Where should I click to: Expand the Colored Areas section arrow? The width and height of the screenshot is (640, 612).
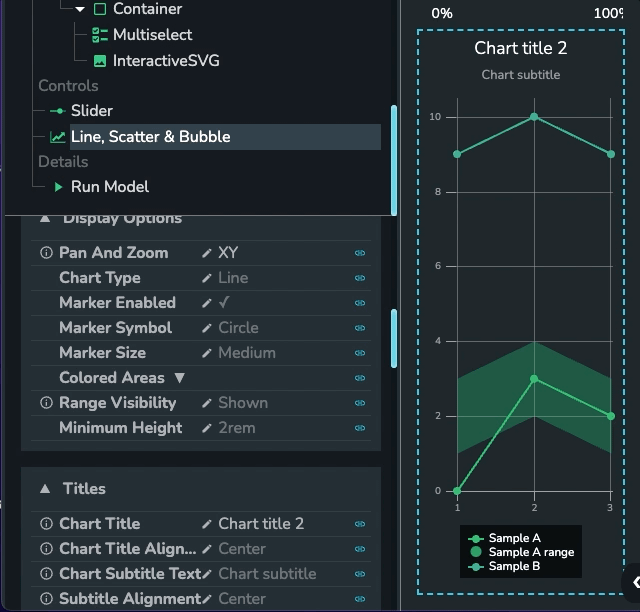[180, 378]
